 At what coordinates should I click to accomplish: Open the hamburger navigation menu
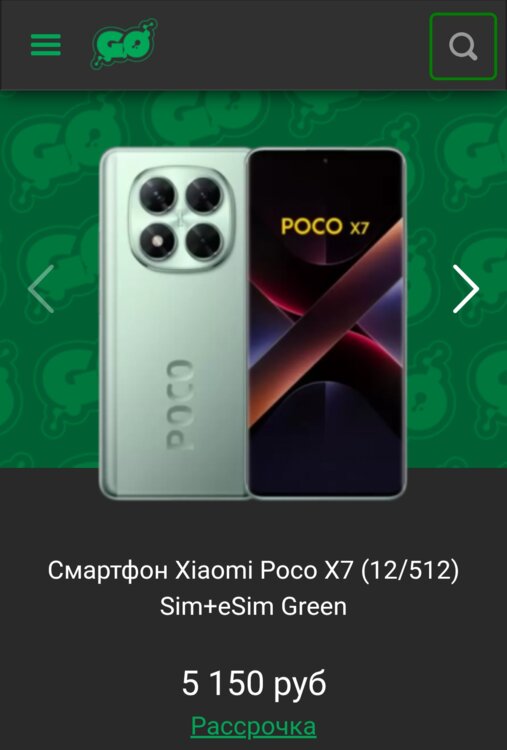pyautogui.click(x=46, y=45)
